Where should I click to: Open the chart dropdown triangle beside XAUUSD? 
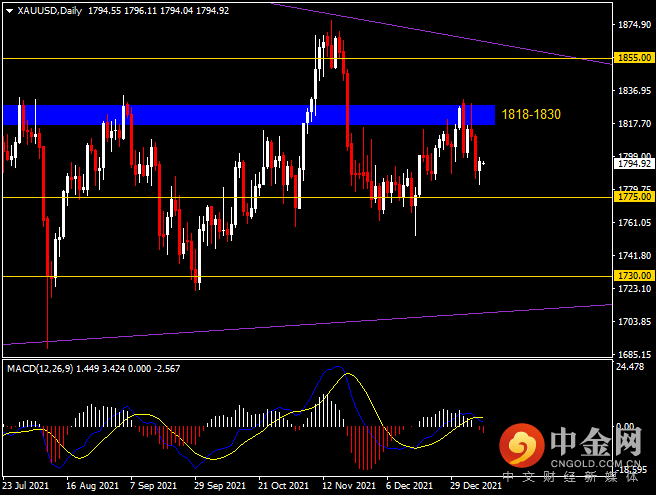(10, 11)
